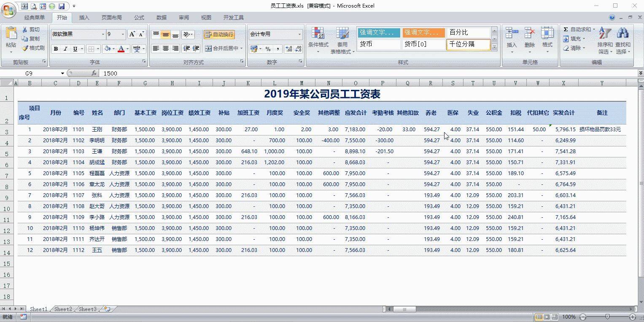
Task: Expand the Name Box dropdown
Action: pyautogui.click(x=62, y=73)
